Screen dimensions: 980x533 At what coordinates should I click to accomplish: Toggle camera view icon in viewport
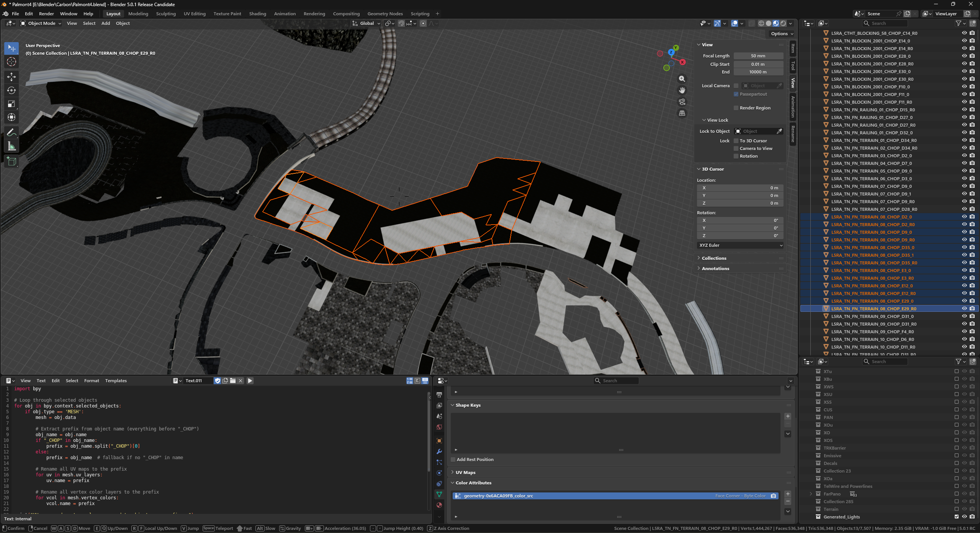point(682,102)
